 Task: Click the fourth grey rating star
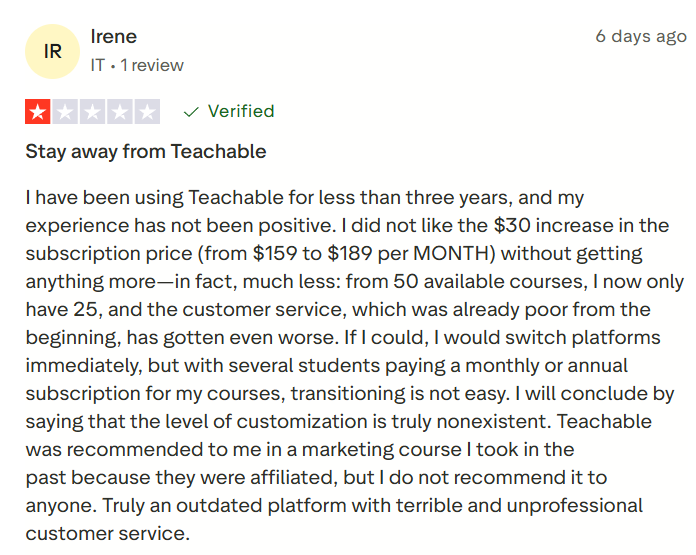tap(119, 112)
